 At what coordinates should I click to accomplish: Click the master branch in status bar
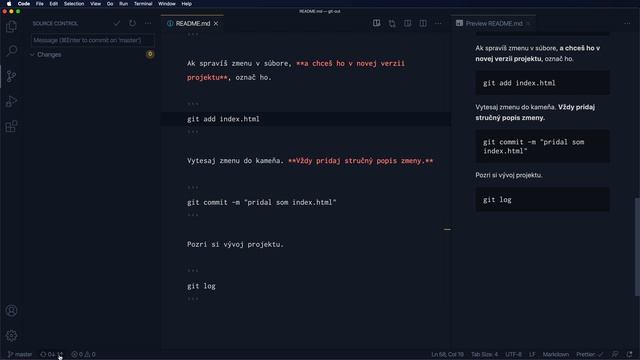pyautogui.click(x=20, y=354)
